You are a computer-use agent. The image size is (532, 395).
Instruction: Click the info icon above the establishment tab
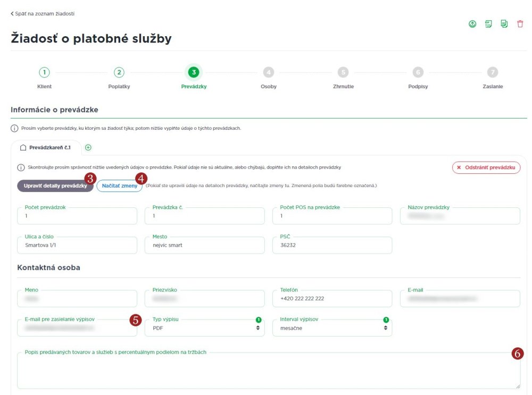[14, 128]
